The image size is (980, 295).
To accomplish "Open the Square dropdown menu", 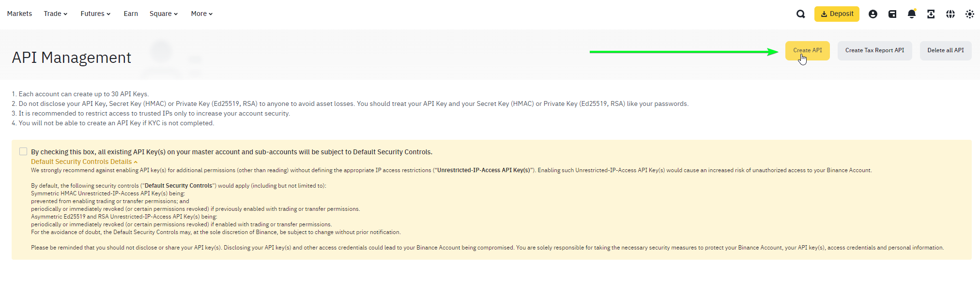I will point(164,14).
